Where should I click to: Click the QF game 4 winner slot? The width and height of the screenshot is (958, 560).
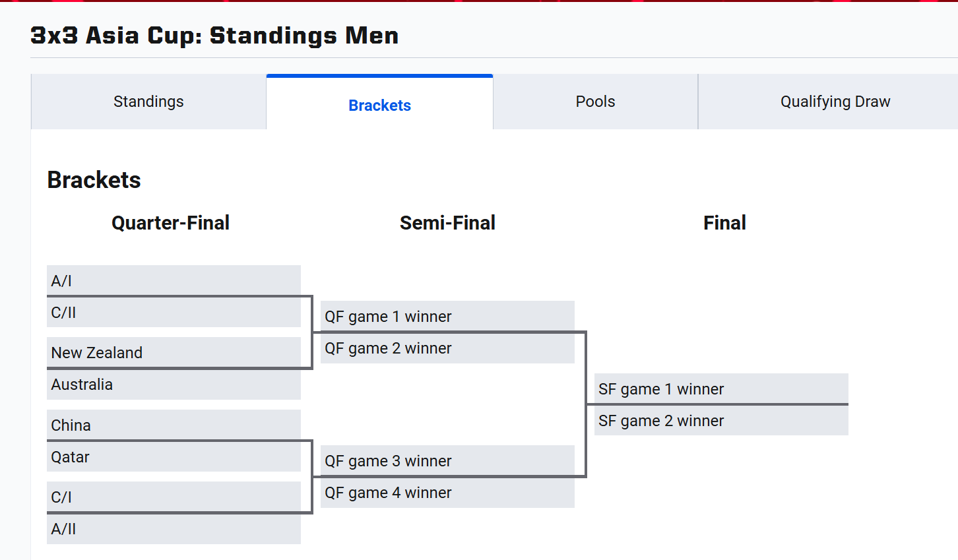click(447, 493)
